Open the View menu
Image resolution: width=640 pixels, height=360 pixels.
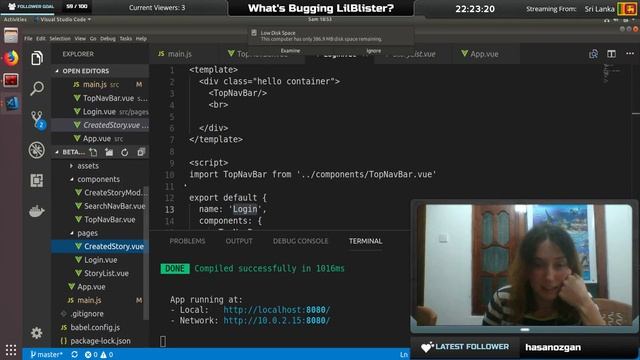point(80,38)
